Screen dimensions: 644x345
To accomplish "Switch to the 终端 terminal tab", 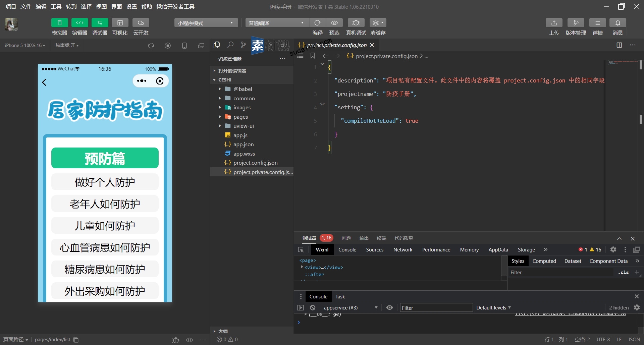I will tap(381, 238).
